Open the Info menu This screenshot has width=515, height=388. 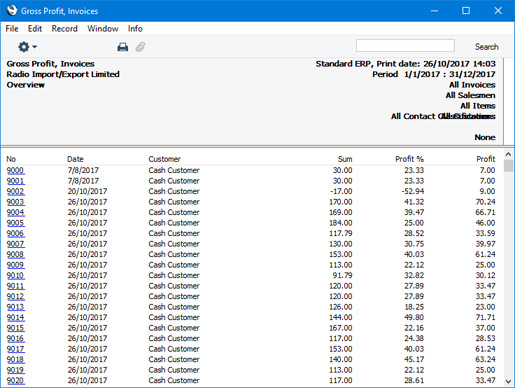coord(135,29)
